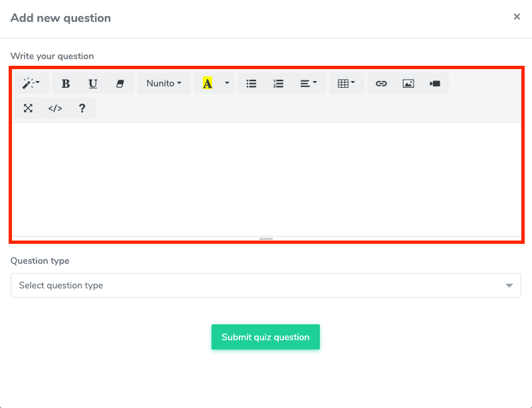Screen dimensions: 532x408
Task: Insert a hyperlink using the link icon
Action: pyautogui.click(x=381, y=83)
